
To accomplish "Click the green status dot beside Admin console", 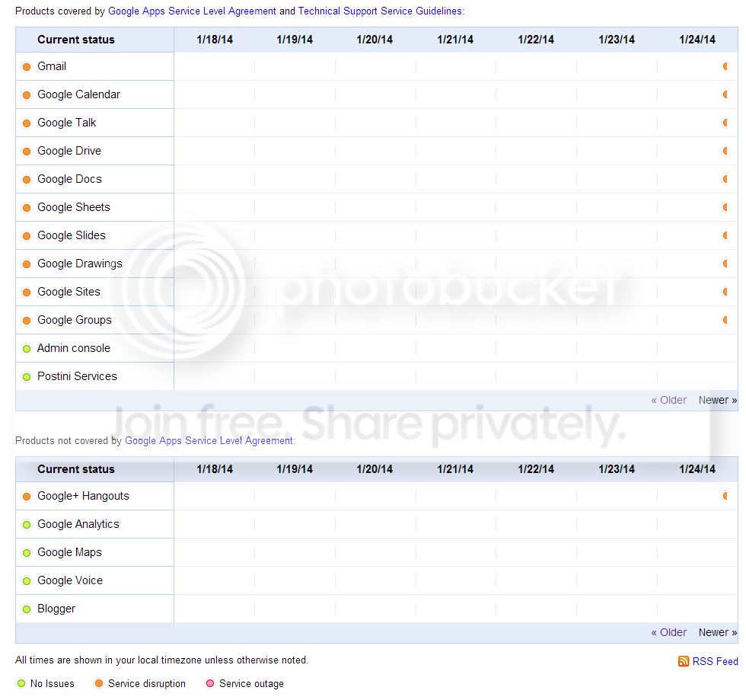I will [x=27, y=349].
